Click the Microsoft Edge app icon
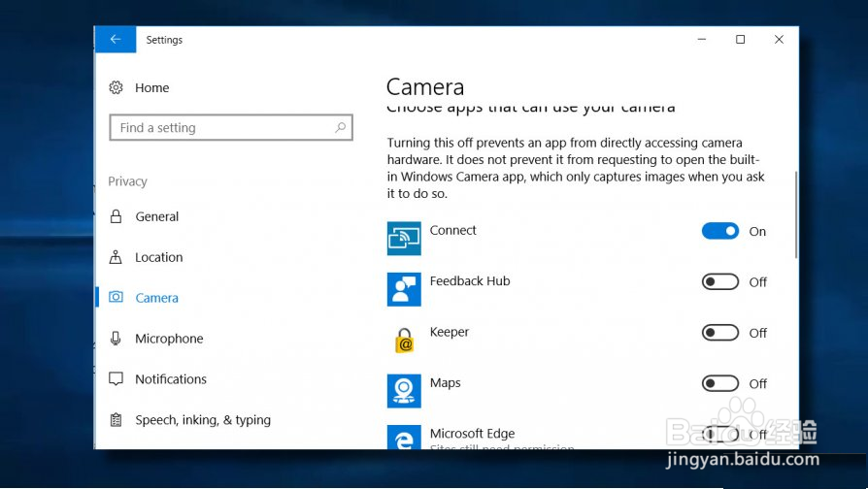The image size is (868, 489). 404,437
